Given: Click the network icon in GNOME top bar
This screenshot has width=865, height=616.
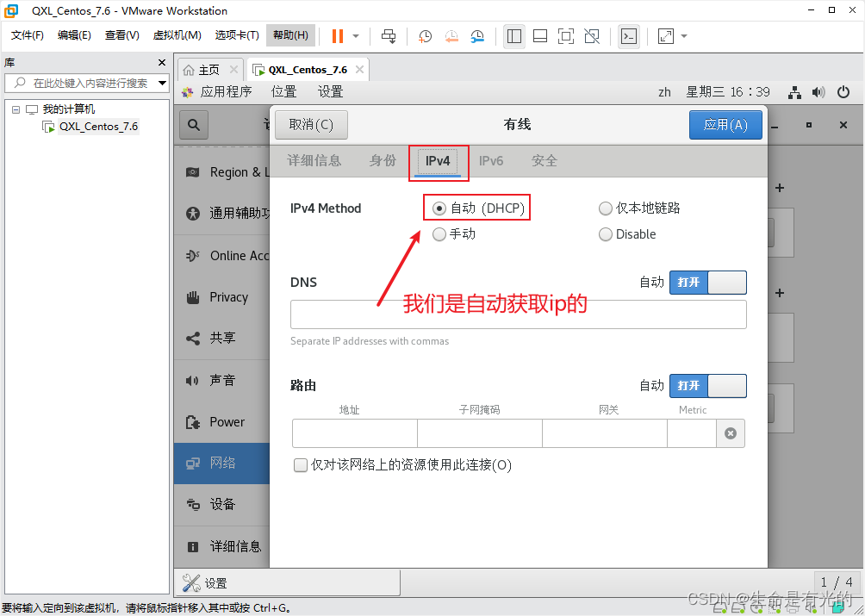Looking at the screenshot, I should (x=794, y=91).
